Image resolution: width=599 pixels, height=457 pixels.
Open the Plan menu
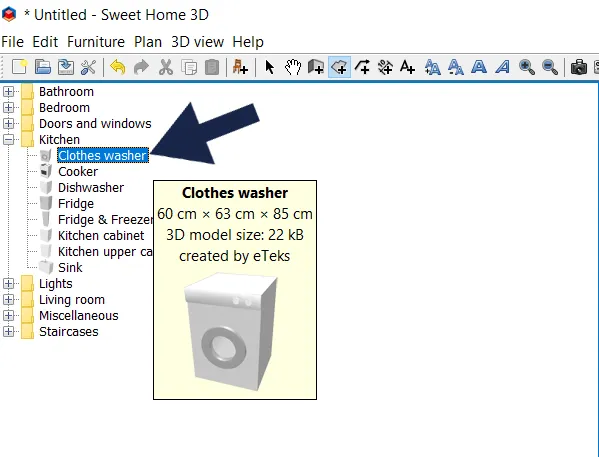(x=148, y=42)
